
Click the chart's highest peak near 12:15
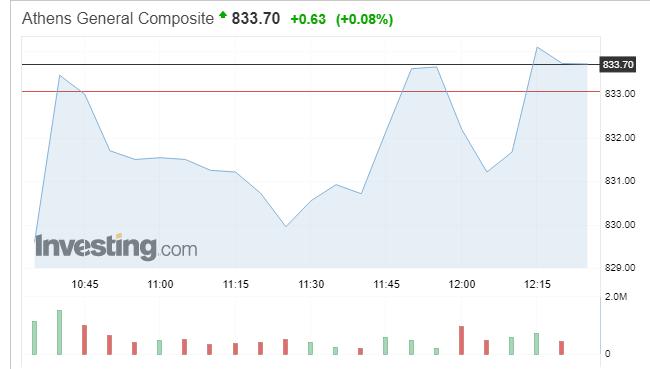537,47
